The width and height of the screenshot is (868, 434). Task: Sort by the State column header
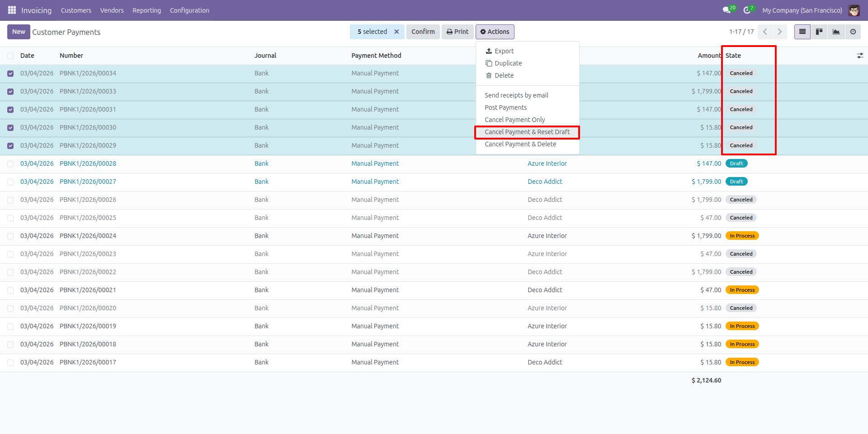point(733,56)
